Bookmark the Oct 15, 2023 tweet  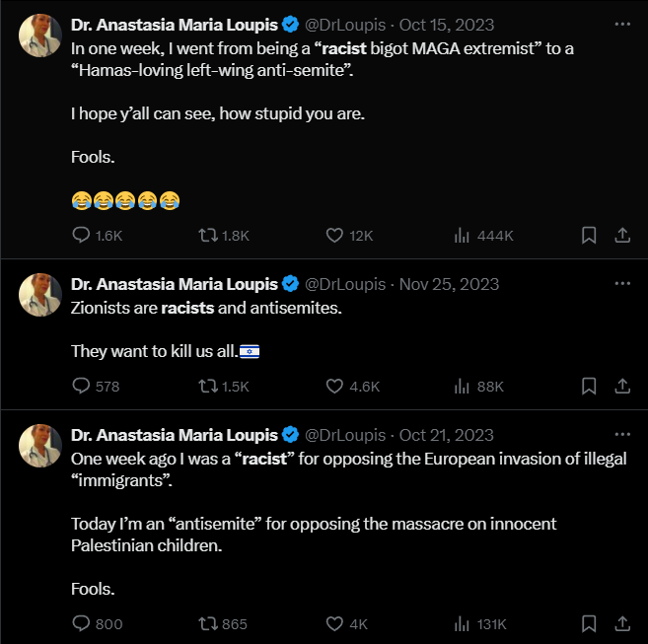(589, 236)
